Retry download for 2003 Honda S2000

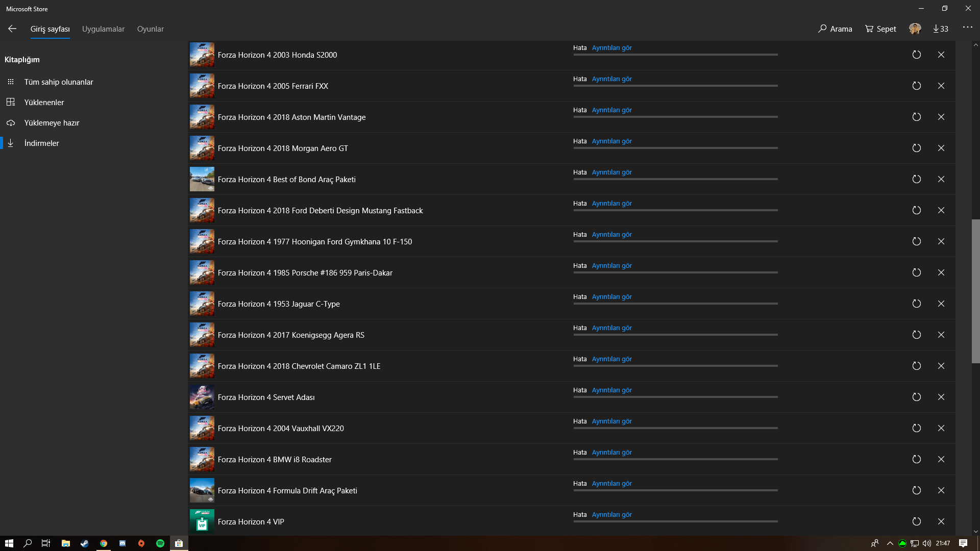[x=916, y=55]
